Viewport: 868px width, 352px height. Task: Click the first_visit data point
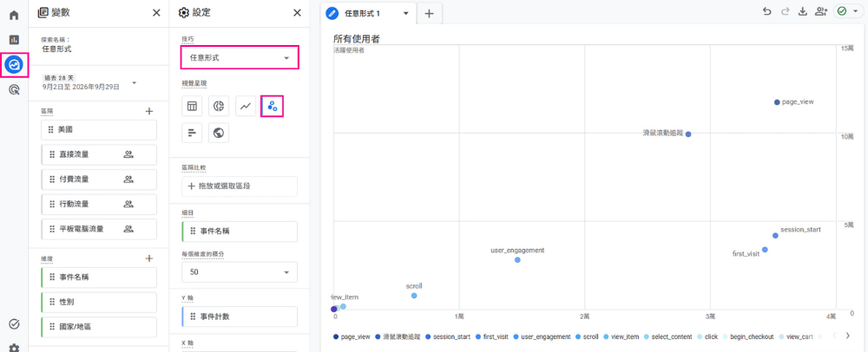pyautogui.click(x=765, y=250)
